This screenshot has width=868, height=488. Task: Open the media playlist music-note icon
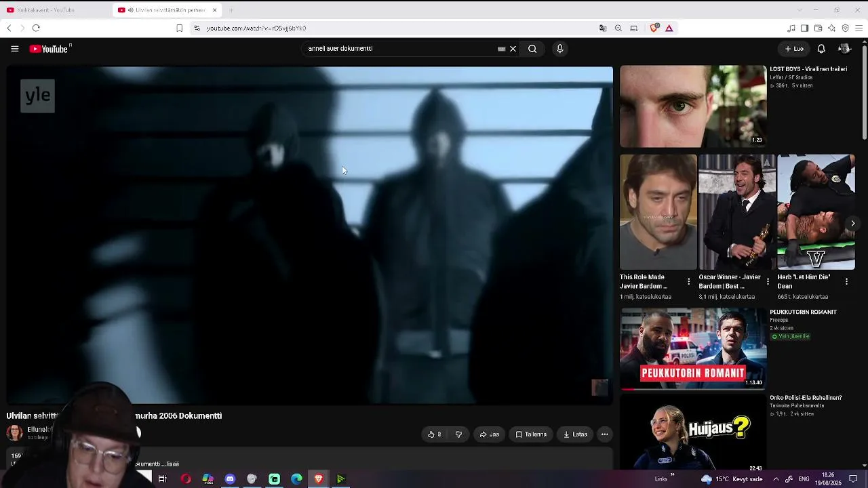pos(791,28)
